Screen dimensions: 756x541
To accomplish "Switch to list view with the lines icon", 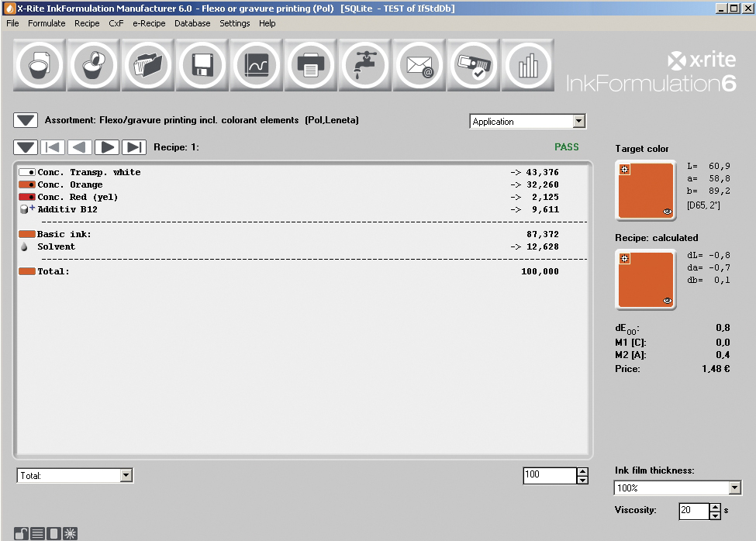I will coord(37,533).
